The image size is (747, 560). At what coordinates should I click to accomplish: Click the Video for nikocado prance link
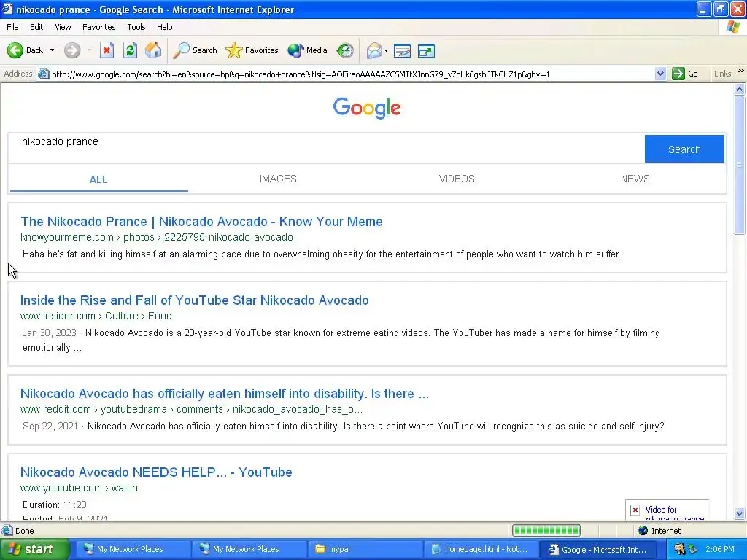(674, 514)
